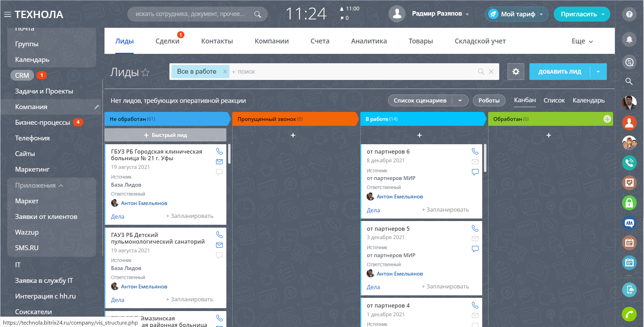Open the red user profile icon
This screenshot has height=327, width=644.
coord(629,122)
